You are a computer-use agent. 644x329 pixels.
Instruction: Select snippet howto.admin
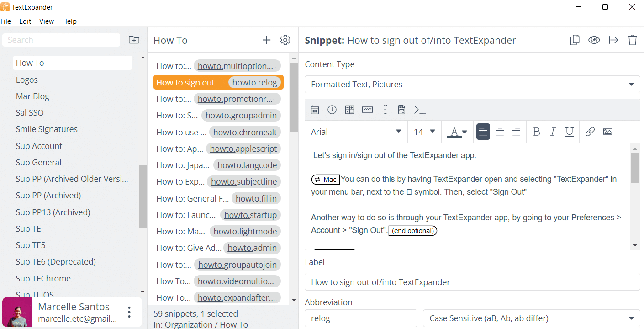coord(218,248)
